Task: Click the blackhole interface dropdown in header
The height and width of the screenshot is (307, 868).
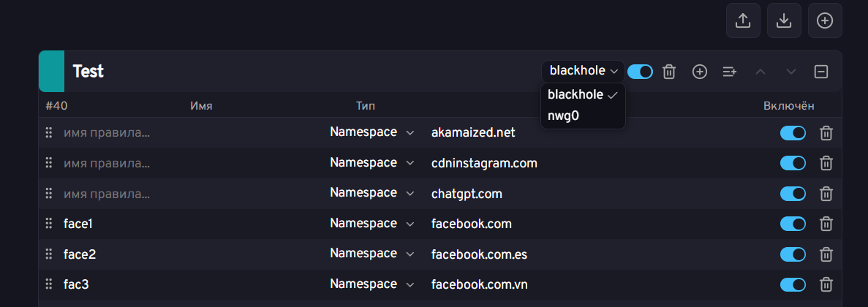Action: (584, 71)
